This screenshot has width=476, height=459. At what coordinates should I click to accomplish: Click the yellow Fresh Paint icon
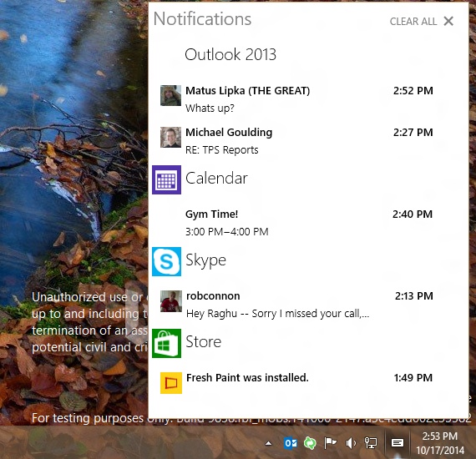click(x=171, y=383)
